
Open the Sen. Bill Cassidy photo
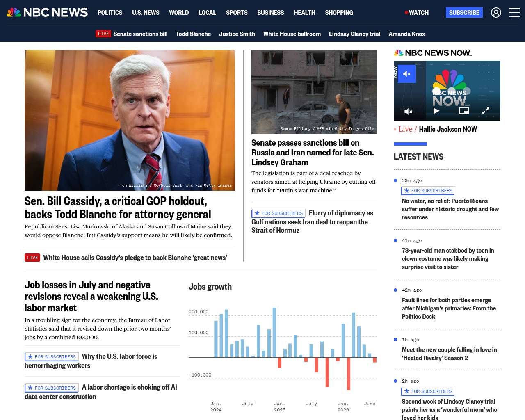click(130, 120)
